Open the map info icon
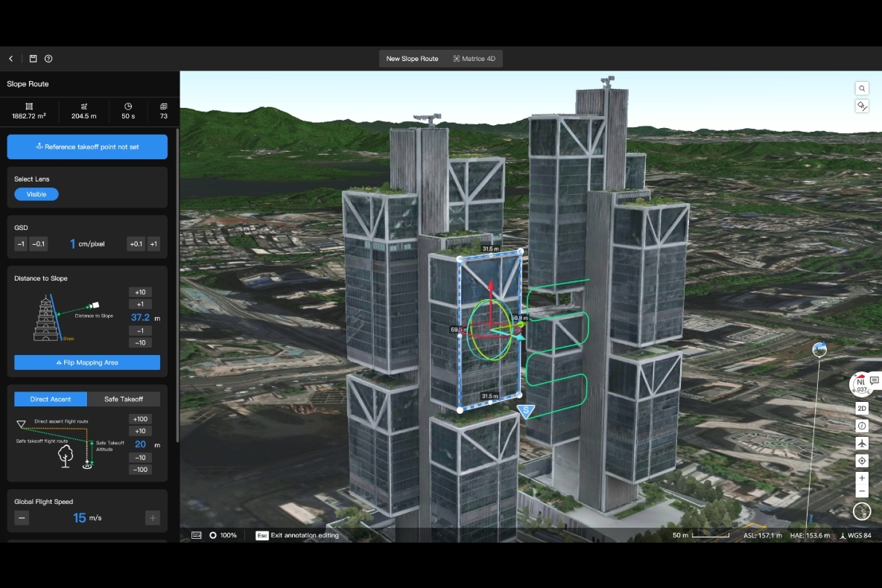This screenshot has width=882, height=588. 862,426
